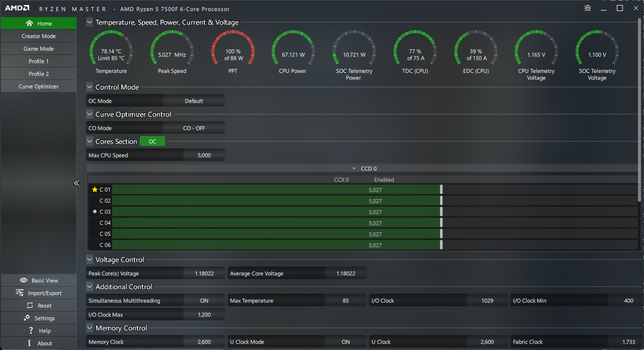Image resolution: width=644 pixels, height=350 pixels.
Task: Toggle Simultaneous Multithreading ON value
Action: 204,301
